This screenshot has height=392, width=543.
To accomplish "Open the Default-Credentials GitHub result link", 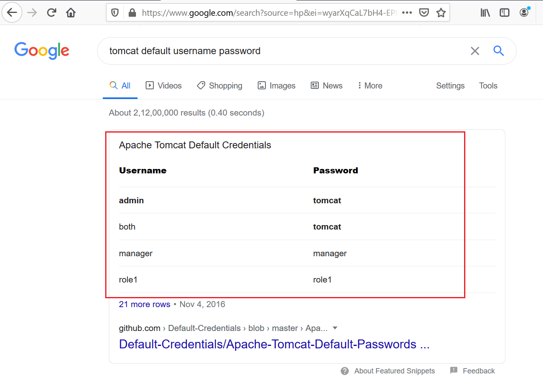I will click(274, 344).
